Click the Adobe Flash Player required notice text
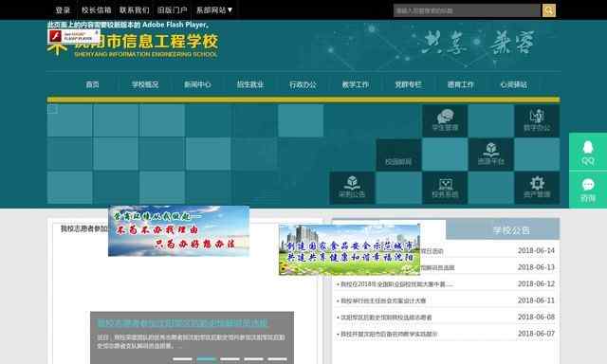Image resolution: width=607 pixels, height=364 pixels. [129, 25]
